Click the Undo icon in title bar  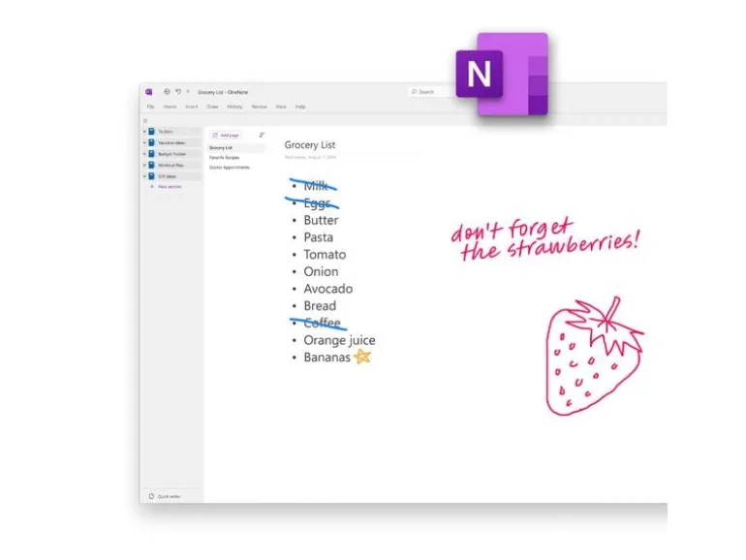pyautogui.click(x=178, y=92)
